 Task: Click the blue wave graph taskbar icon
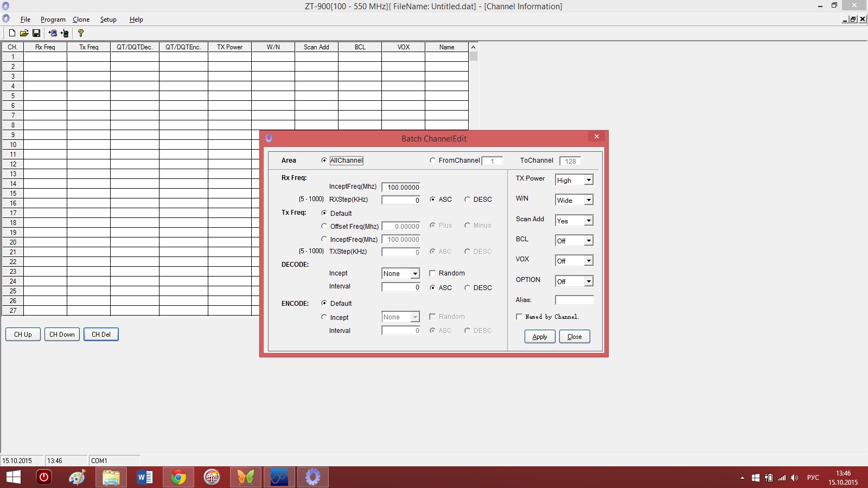[x=279, y=477]
